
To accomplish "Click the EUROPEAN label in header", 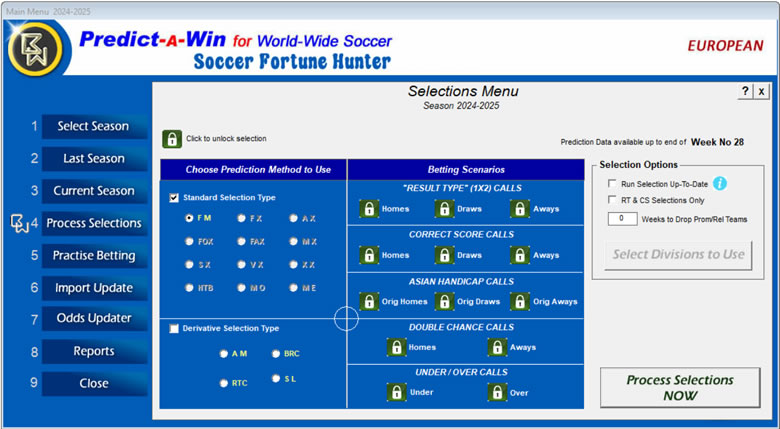I will [x=725, y=46].
